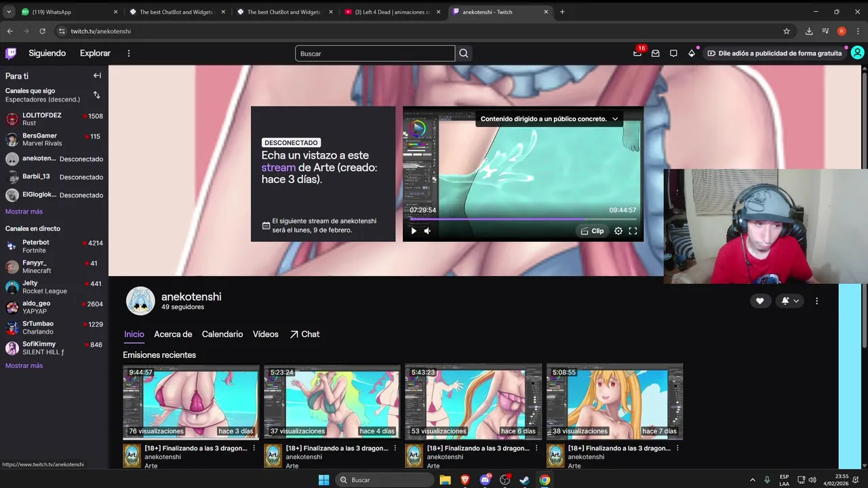Click Mostrar más under followed channels
Screen dimensions: 868x488
click(24, 211)
